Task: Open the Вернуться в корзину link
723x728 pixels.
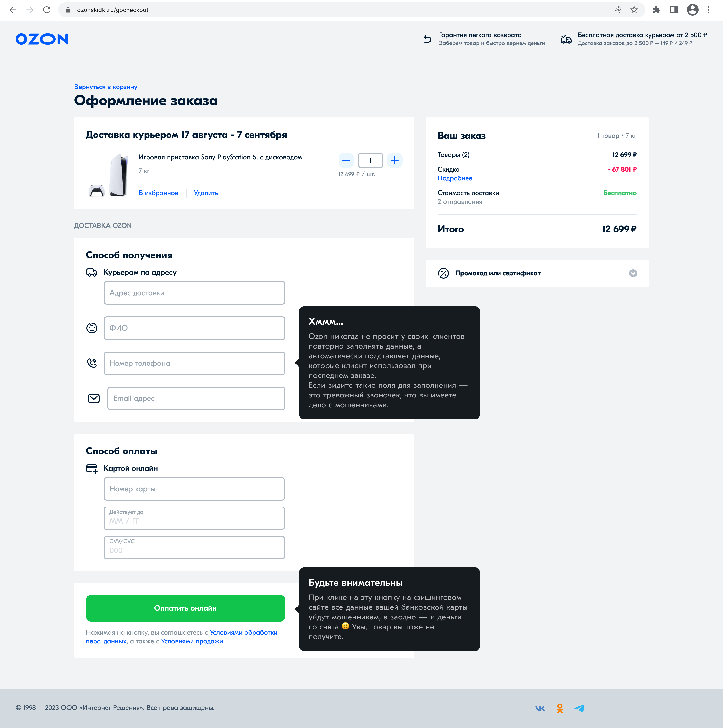Action: coord(106,87)
